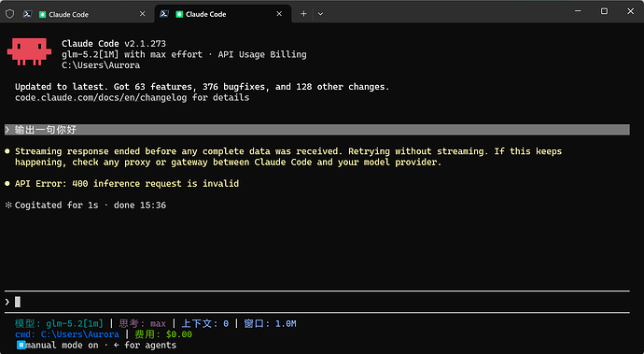Click '上下文: 0' status entry
The width and height of the screenshot is (644, 354).
205,323
